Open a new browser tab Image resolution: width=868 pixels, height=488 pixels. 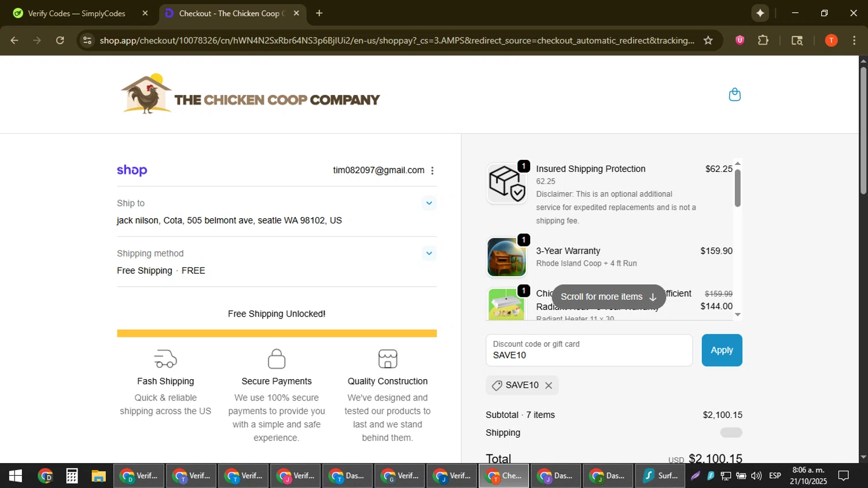click(x=319, y=13)
